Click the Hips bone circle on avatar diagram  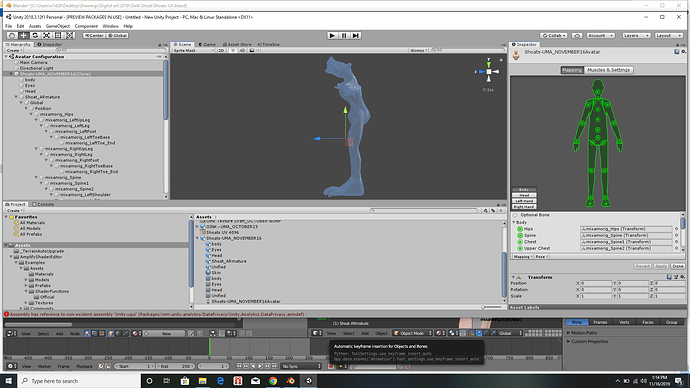click(x=598, y=138)
